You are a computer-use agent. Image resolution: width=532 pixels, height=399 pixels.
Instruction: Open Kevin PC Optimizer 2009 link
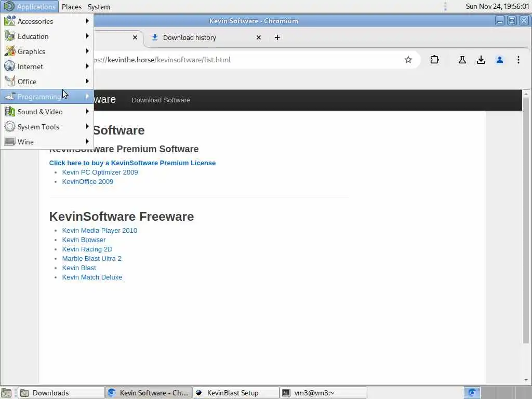tap(100, 172)
